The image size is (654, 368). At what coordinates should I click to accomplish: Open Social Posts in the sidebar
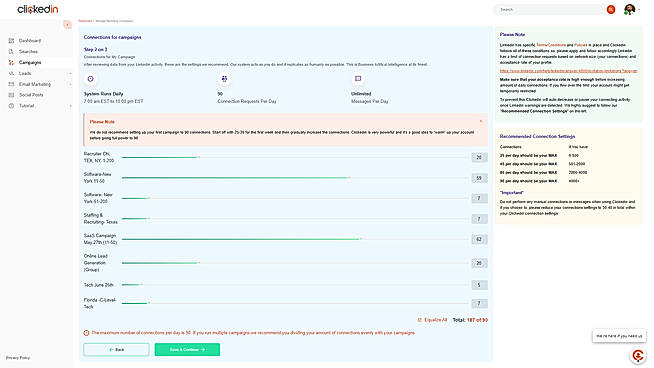pyautogui.click(x=31, y=95)
